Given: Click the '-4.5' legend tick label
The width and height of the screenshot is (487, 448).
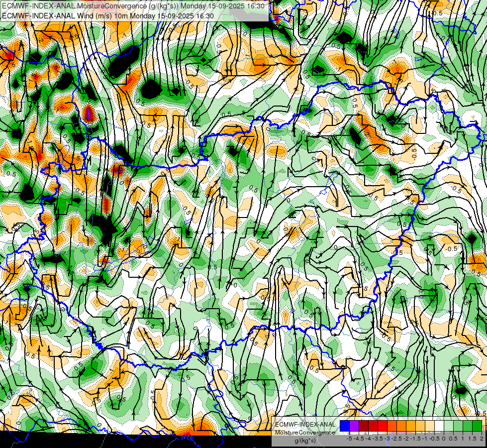Looking at the screenshot, I should (359, 439).
